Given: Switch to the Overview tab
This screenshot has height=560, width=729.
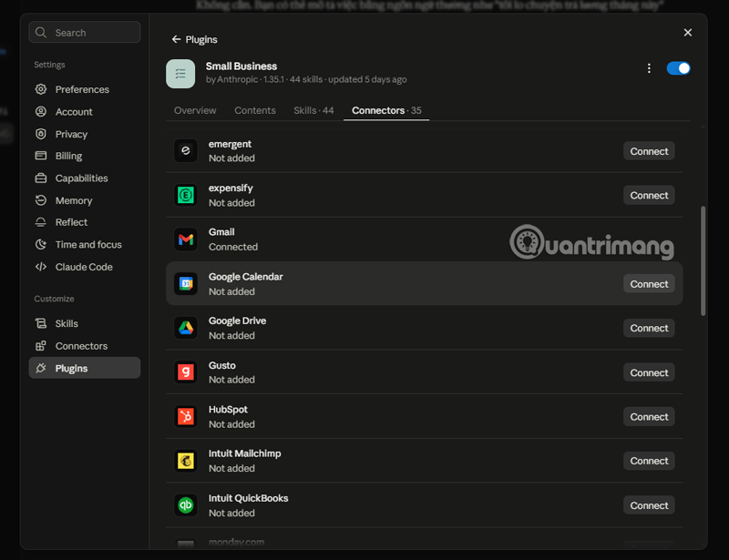Looking at the screenshot, I should [195, 110].
